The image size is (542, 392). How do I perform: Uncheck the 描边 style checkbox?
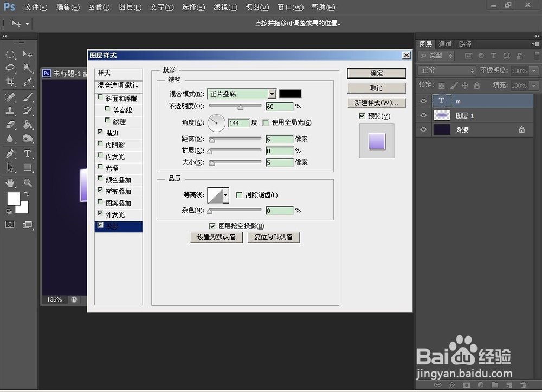click(x=100, y=132)
